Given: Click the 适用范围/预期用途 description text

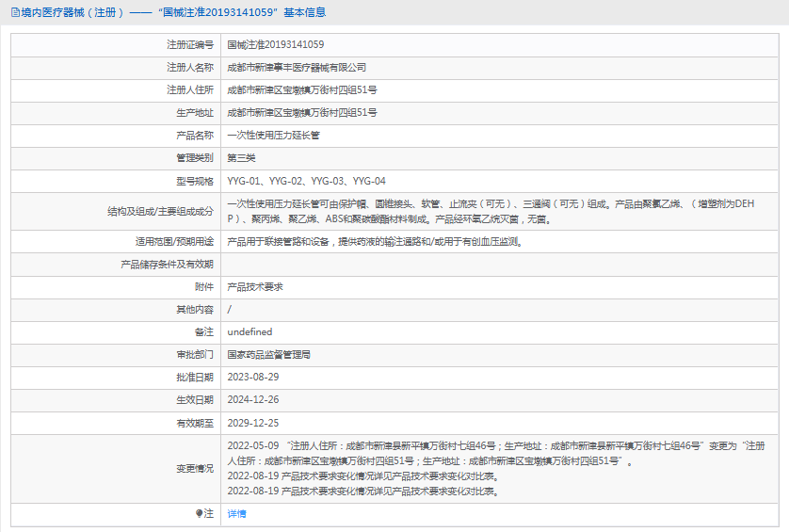Looking at the screenshot, I should (376, 242).
